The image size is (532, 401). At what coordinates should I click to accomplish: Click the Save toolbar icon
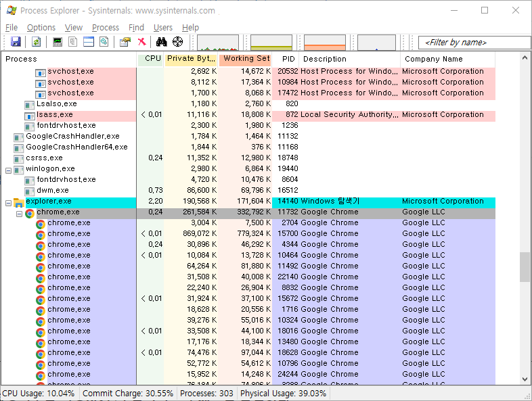[x=16, y=42]
